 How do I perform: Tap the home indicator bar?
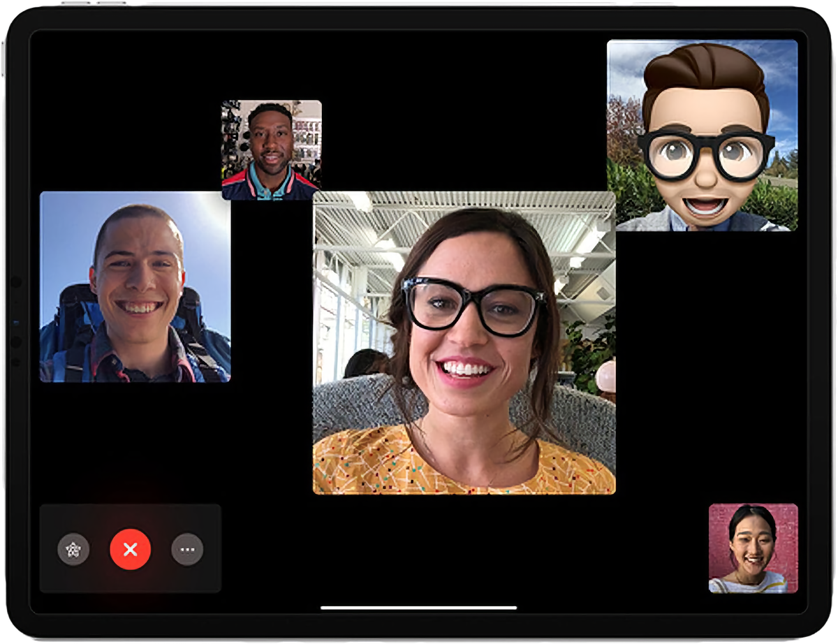tap(419, 607)
